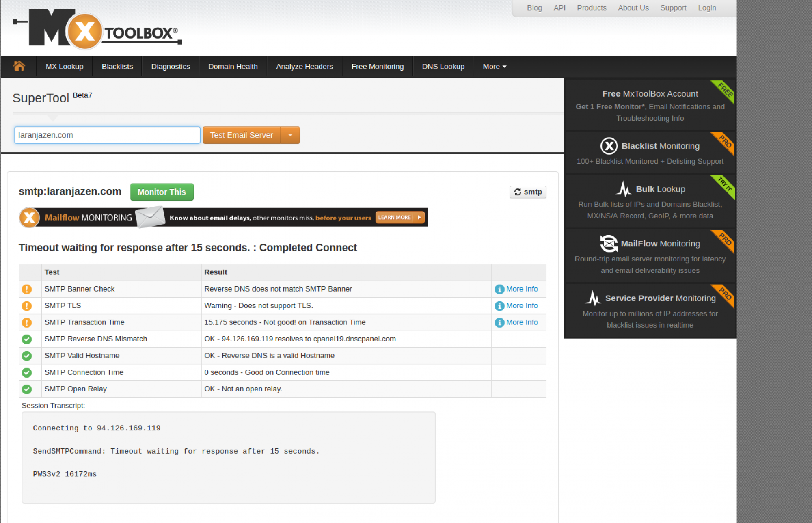Open Bulk Lookup promo heading
Image resolution: width=812 pixels, height=523 pixels.
[660, 189]
